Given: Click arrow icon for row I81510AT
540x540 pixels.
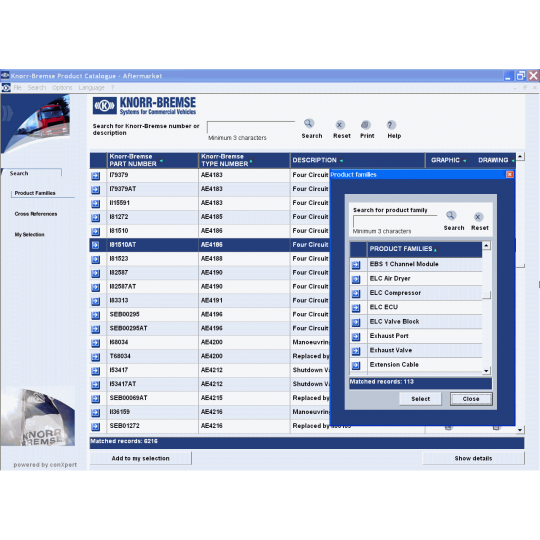Looking at the screenshot, I should tap(96, 245).
